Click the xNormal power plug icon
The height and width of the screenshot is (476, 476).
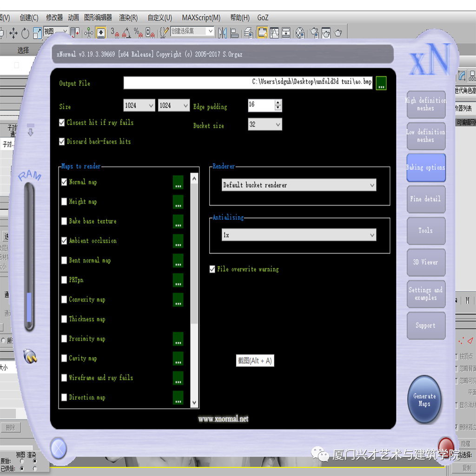[30, 357]
